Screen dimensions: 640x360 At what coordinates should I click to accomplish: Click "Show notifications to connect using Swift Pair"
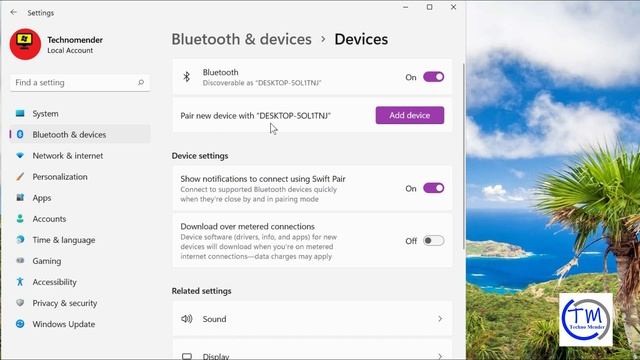tap(263, 179)
